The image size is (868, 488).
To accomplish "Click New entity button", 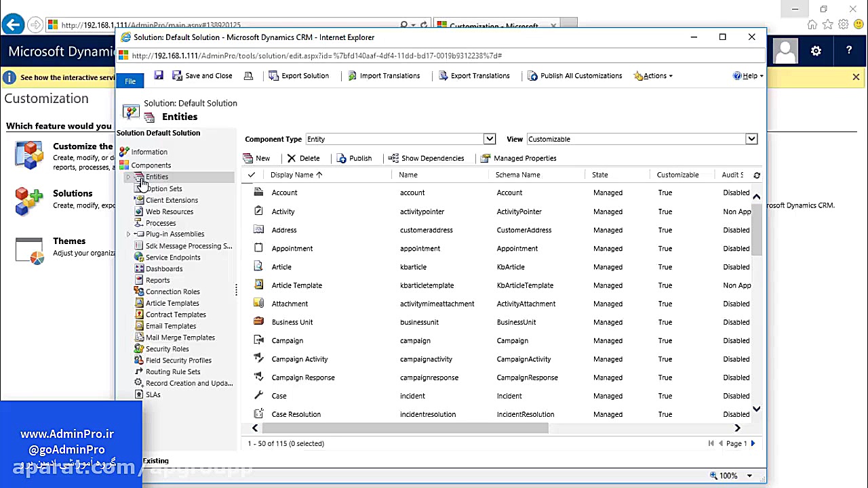I will click(256, 158).
